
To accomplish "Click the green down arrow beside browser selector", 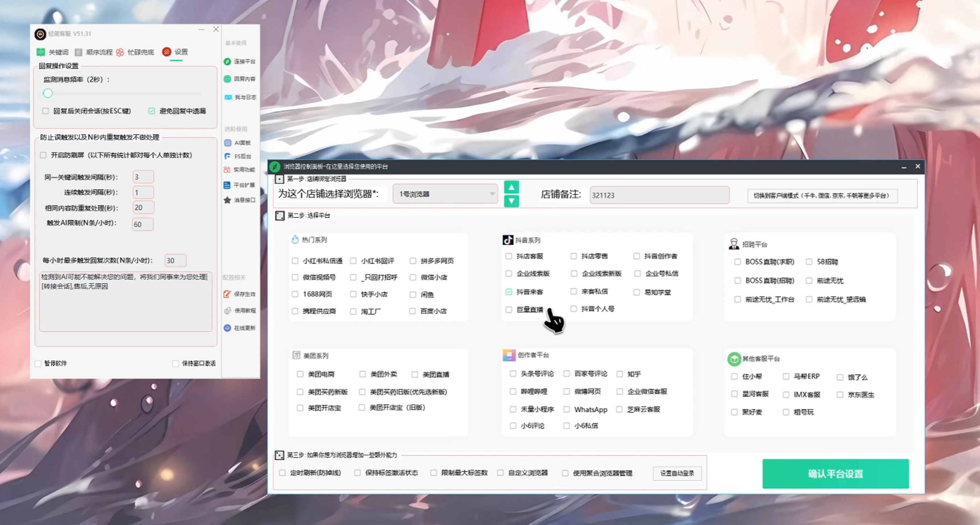I will click(511, 202).
